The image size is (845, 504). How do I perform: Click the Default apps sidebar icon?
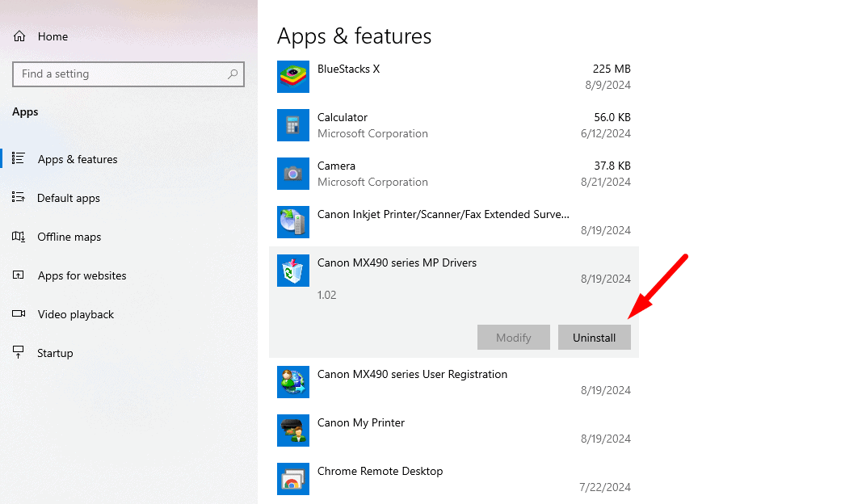pyautogui.click(x=19, y=197)
